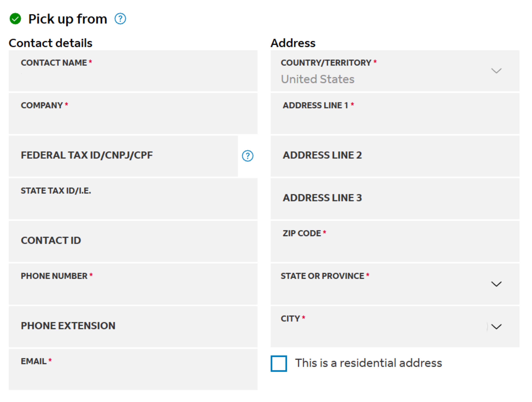Open the Country/Territory dropdown

(496, 71)
